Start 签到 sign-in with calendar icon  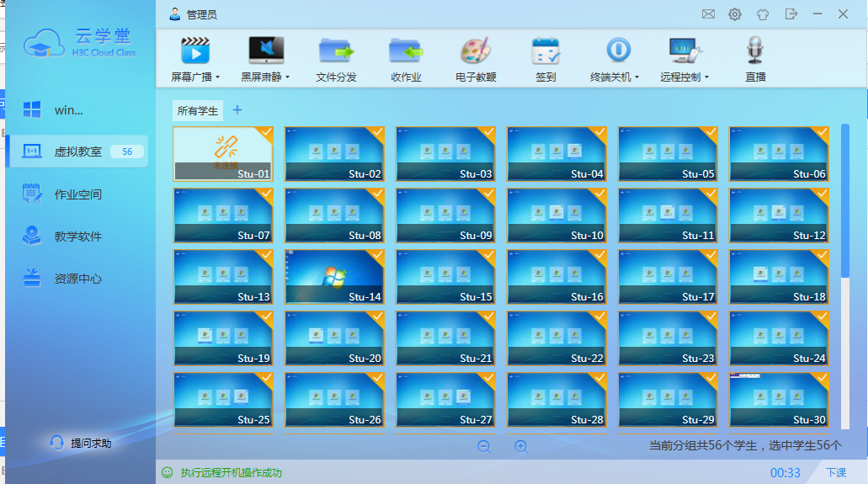[x=546, y=51]
